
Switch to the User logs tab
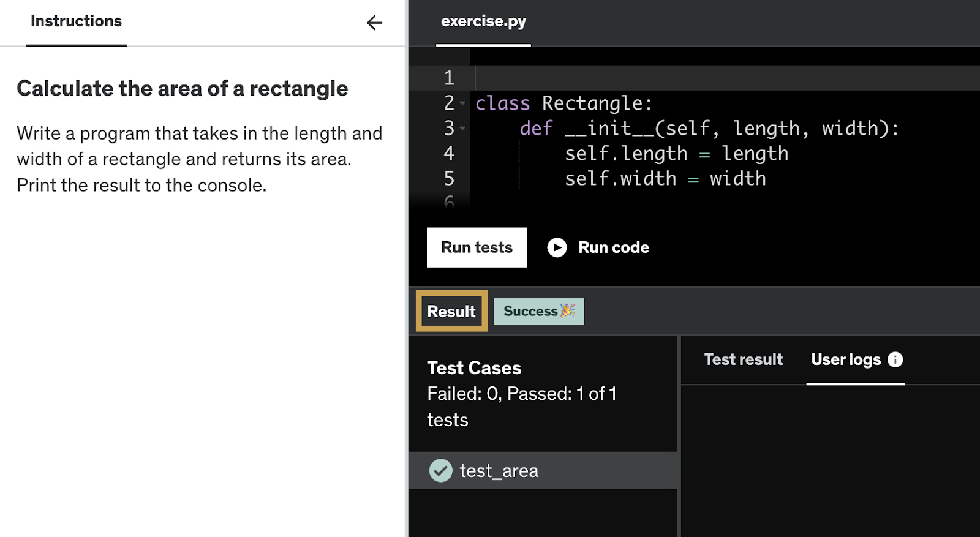pos(845,359)
